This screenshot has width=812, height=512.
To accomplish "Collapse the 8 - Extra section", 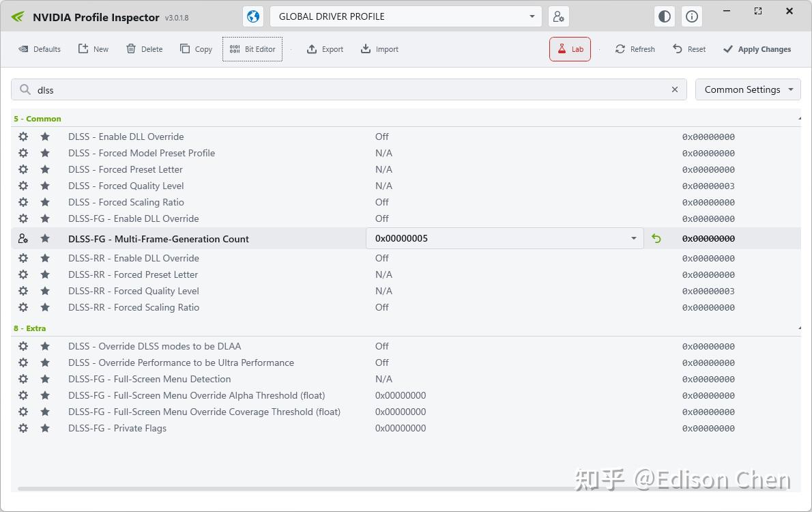I will [800, 328].
